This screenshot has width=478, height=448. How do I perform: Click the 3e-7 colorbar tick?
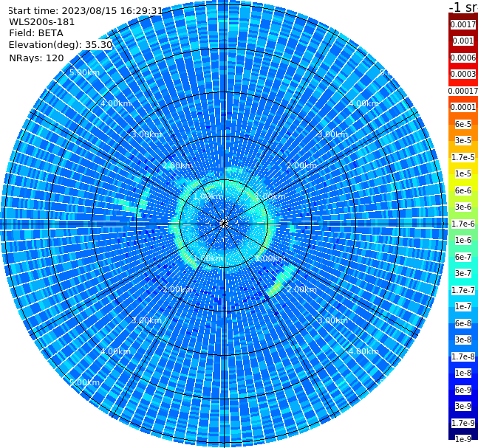tap(463, 273)
